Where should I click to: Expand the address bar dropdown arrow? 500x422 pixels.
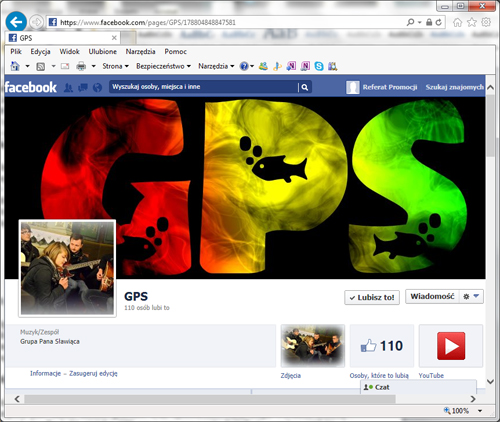click(419, 22)
